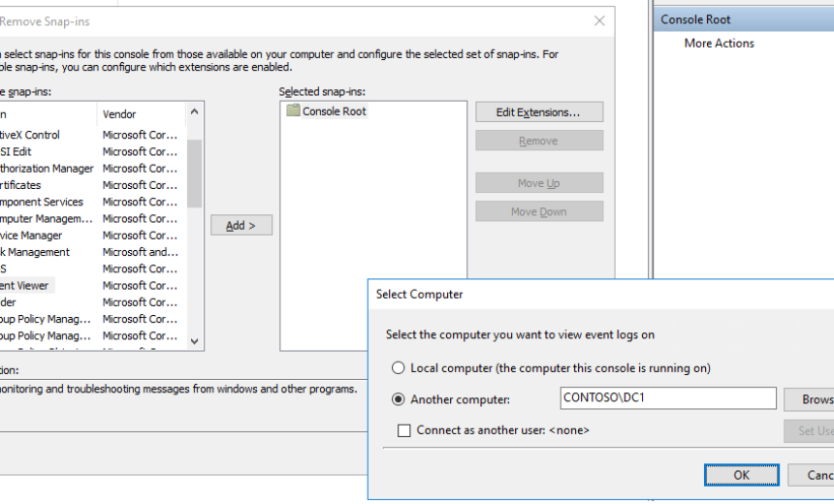Click the Add > button
The width and height of the screenshot is (834, 504).
point(241,225)
